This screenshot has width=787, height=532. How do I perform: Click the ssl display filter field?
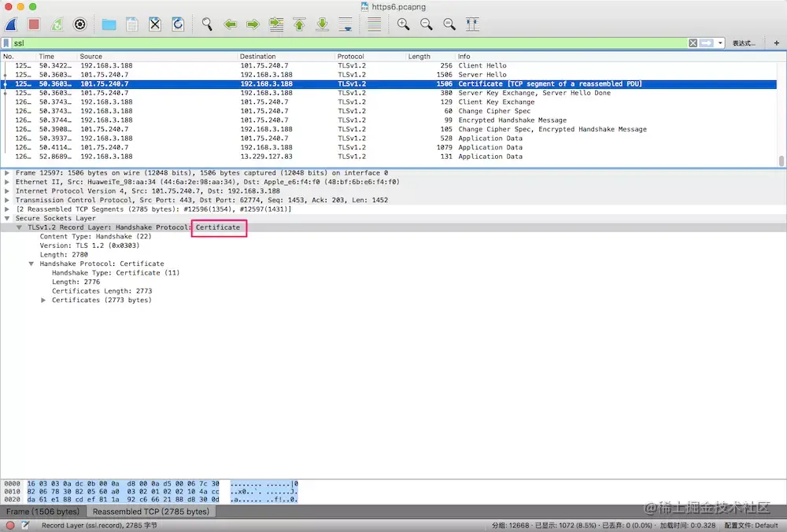click(349, 43)
